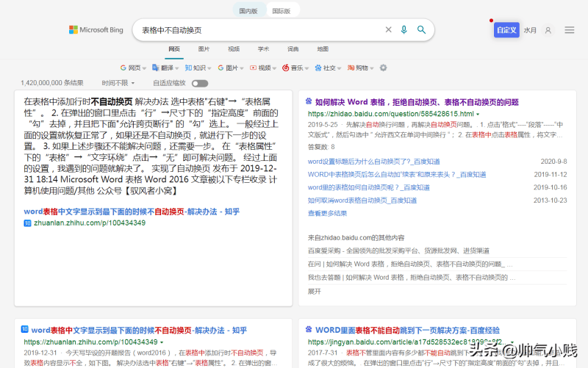Click the Baidu paw icon of 百度经验 result
588x368 pixels.
309,329
